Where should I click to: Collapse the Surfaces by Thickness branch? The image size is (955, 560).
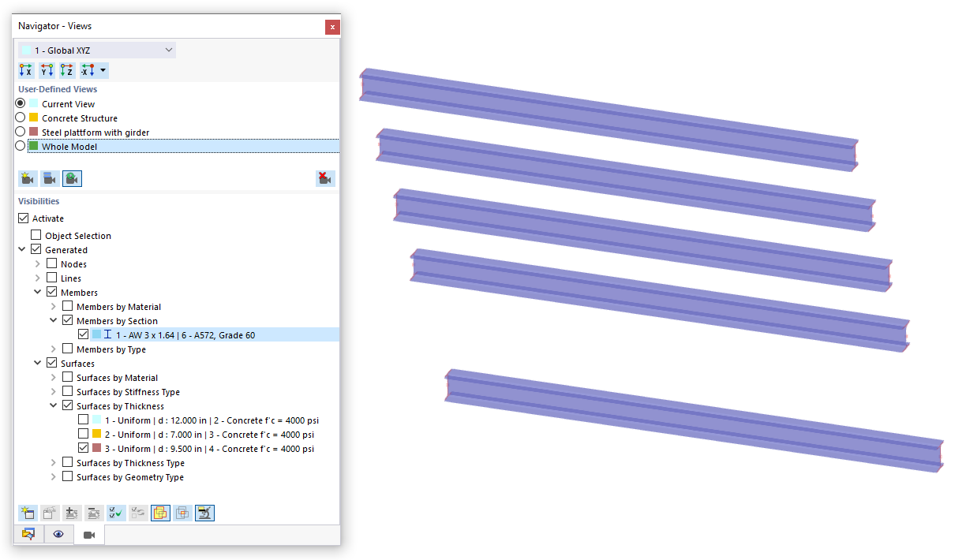pyautogui.click(x=53, y=405)
